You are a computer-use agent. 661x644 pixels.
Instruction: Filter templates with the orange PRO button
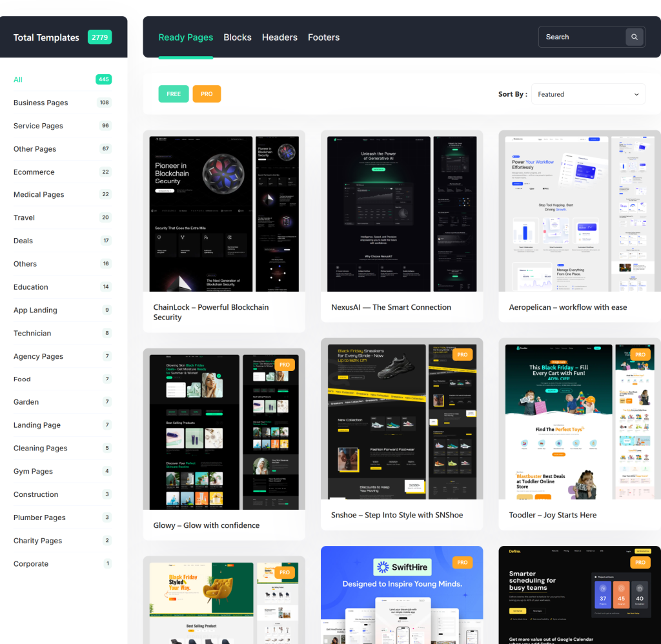(x=207, y=94)
